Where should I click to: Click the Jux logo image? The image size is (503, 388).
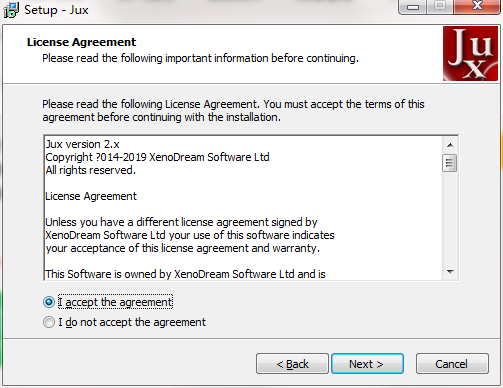[470, 54]
